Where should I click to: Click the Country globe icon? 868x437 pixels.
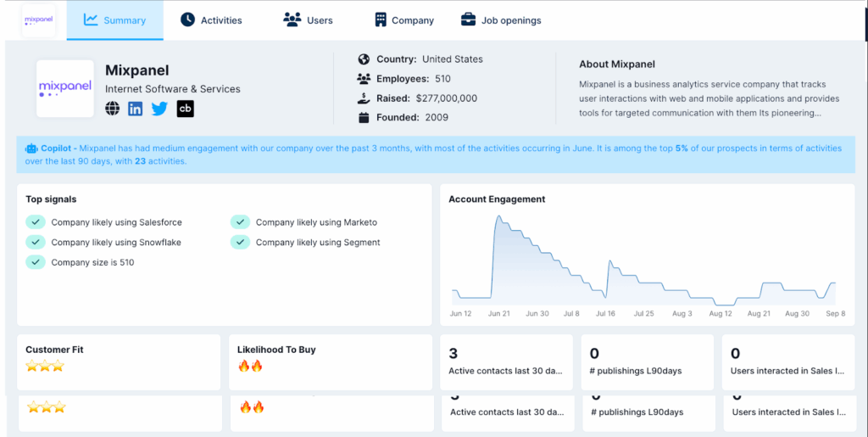pos(364,59)
